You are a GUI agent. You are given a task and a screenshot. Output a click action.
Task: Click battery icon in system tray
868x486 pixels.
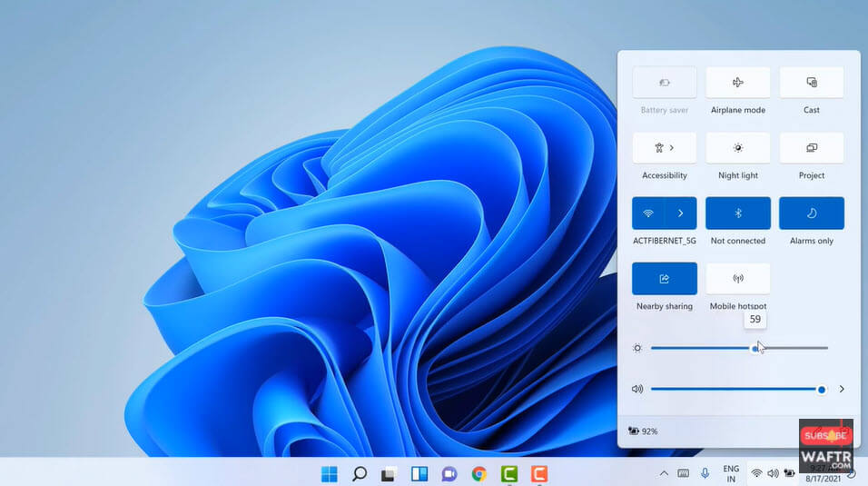tap(789, 473)
